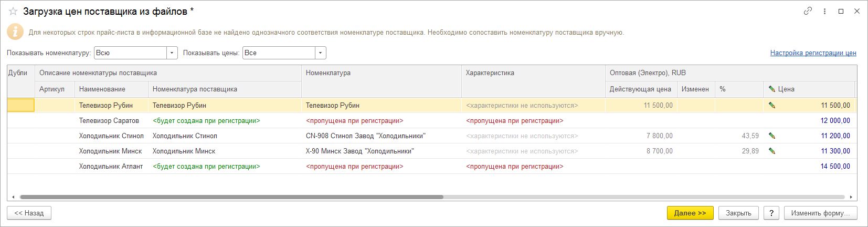868x227 pixels.
Task: Click Изменить форму button
Action: [x=820, y=213]
